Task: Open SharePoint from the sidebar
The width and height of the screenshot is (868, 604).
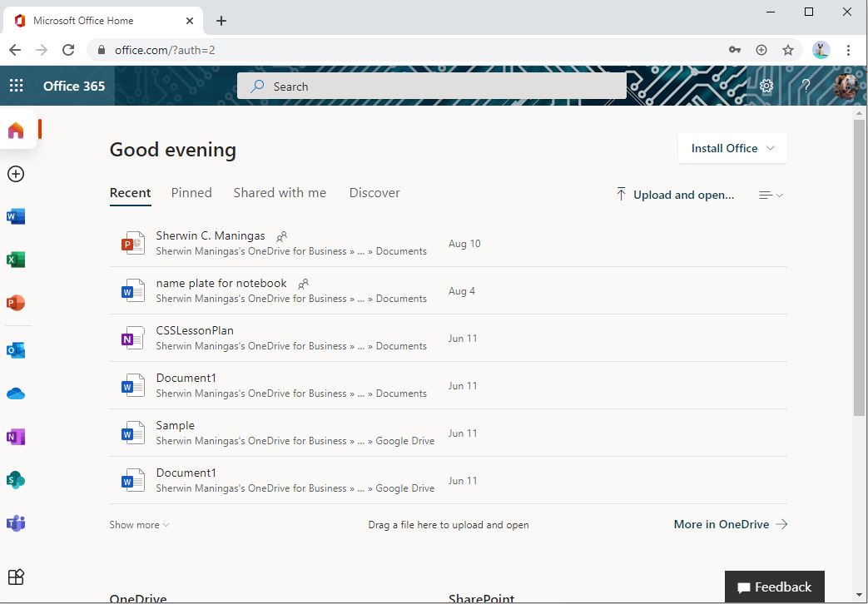Action: coord(16,480)
